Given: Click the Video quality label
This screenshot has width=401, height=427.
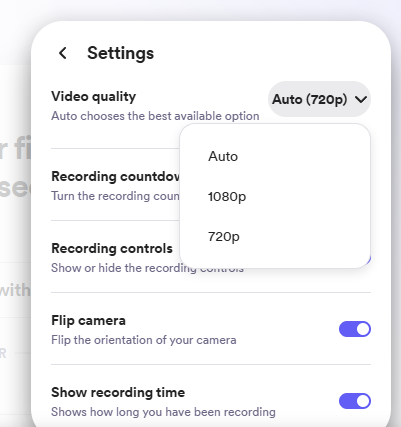Looking at the screenshot, I should [94, 97].
